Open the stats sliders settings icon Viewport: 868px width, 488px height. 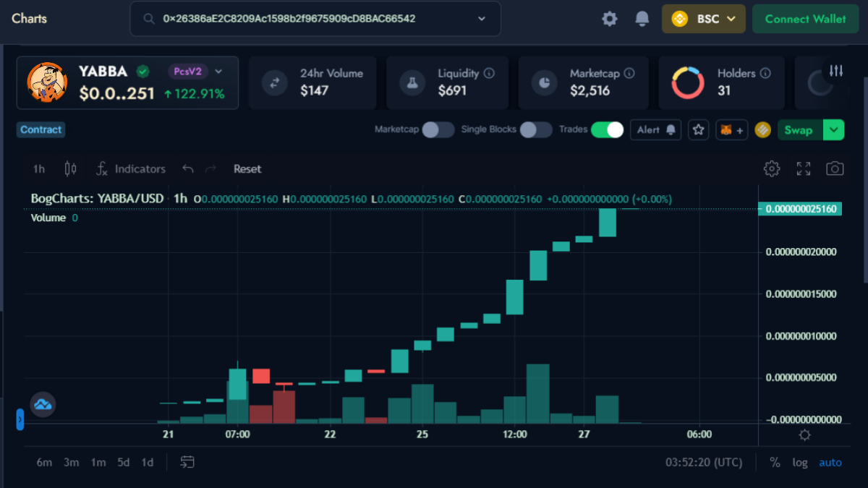[x=836, y=71]
